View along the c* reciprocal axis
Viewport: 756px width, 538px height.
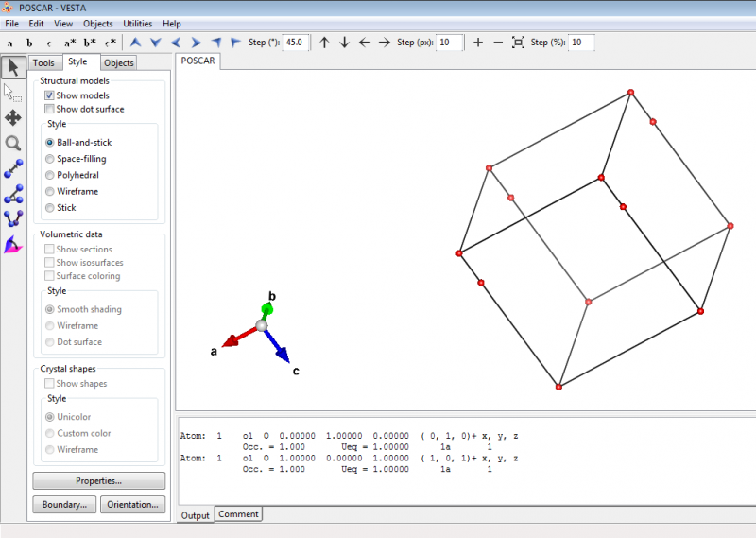pyautogui.click(x=111, y=43)
